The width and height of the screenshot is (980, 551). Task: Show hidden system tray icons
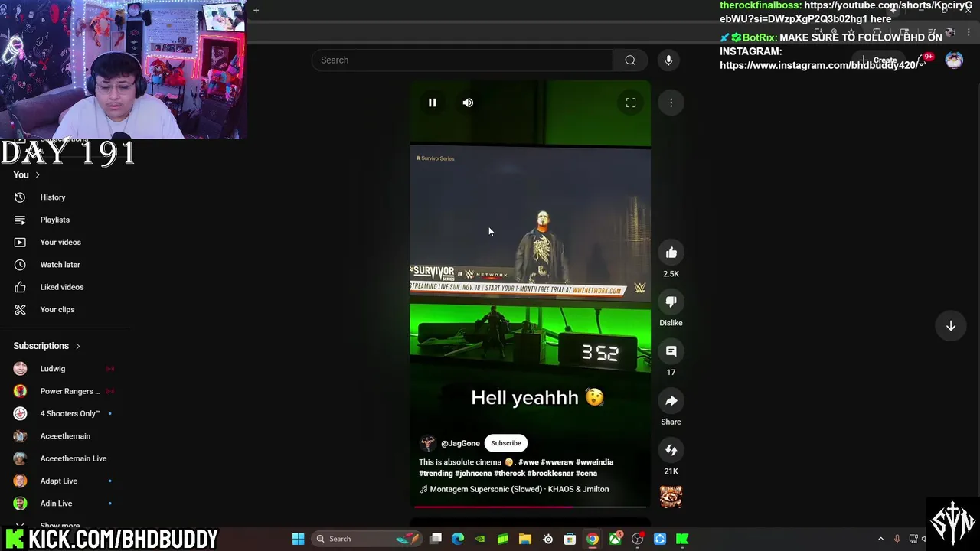click(x=880, y=539)
